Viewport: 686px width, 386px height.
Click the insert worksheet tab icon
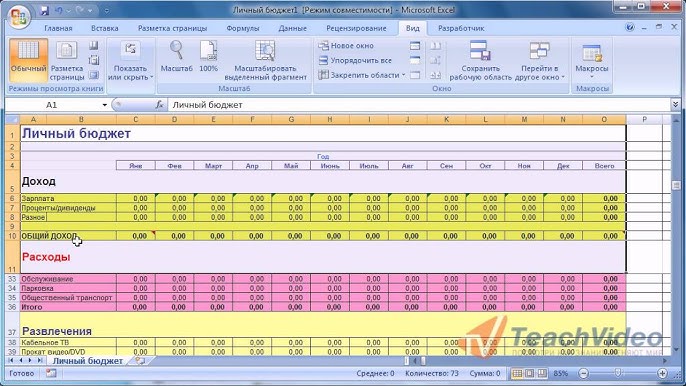pyautogui.click(x=140, y=361)
